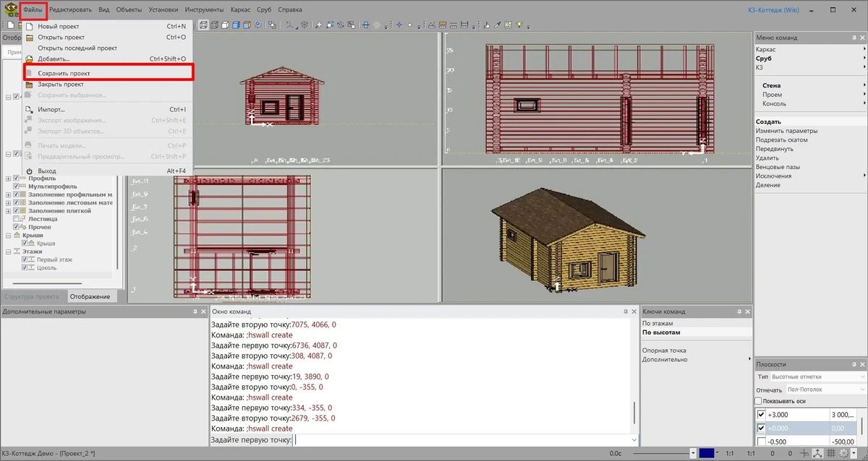Click the dark blue color swatch
Image resolution: width=868 pixels, height=461 pixels.
pos(707,453)
